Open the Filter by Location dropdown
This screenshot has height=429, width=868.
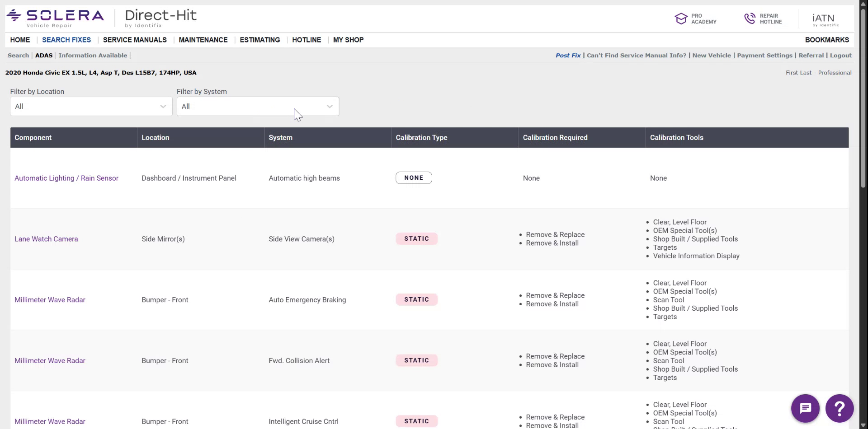click(90, 106)
